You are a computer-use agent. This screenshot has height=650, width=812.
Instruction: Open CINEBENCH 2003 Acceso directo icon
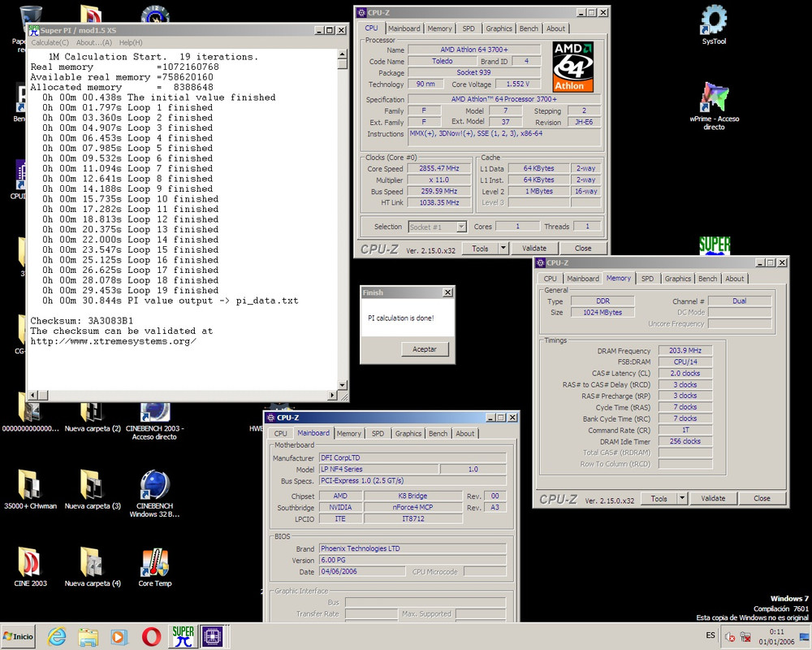(x=154, y=422)
